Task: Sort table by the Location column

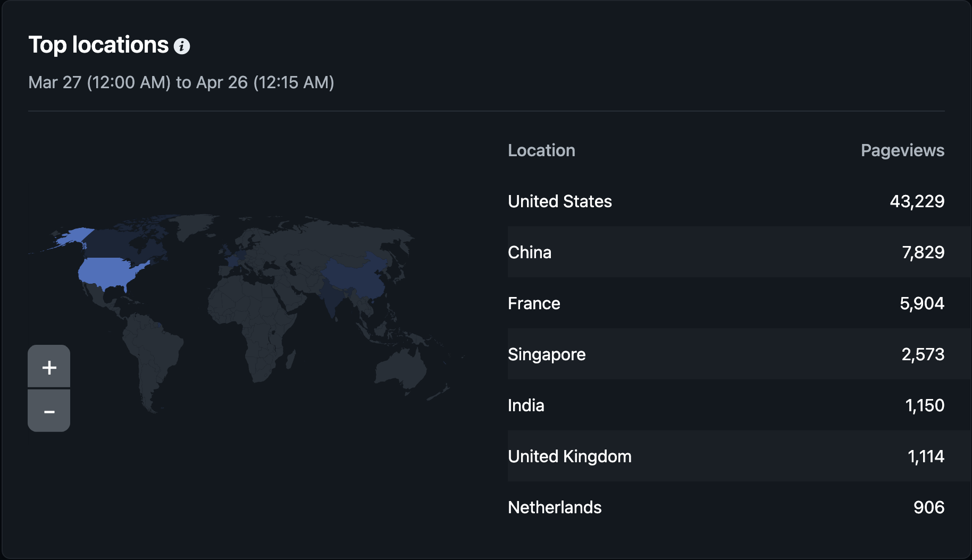Action: (x=541, y=150)
